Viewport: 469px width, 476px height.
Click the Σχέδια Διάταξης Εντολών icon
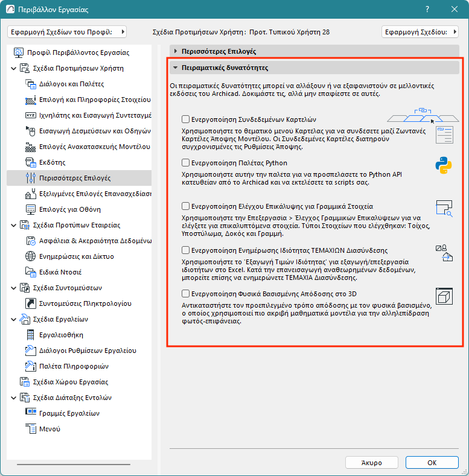(24, 398)
